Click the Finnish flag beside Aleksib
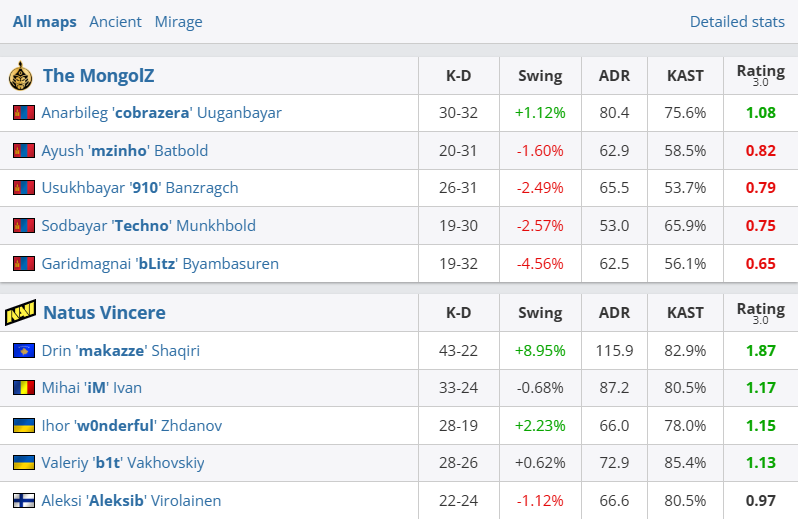 [23, 501]
